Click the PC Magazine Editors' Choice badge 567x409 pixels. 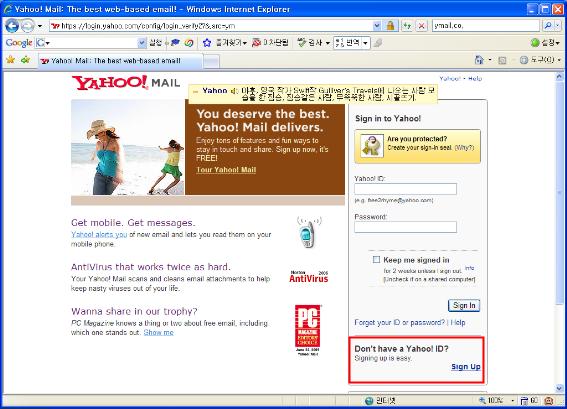click(308, 330)
